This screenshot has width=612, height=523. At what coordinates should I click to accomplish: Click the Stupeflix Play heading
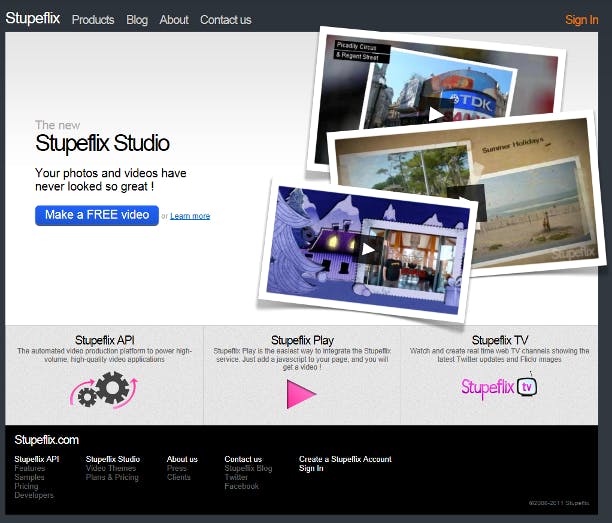pyautogui.click(x=302, y=340)
